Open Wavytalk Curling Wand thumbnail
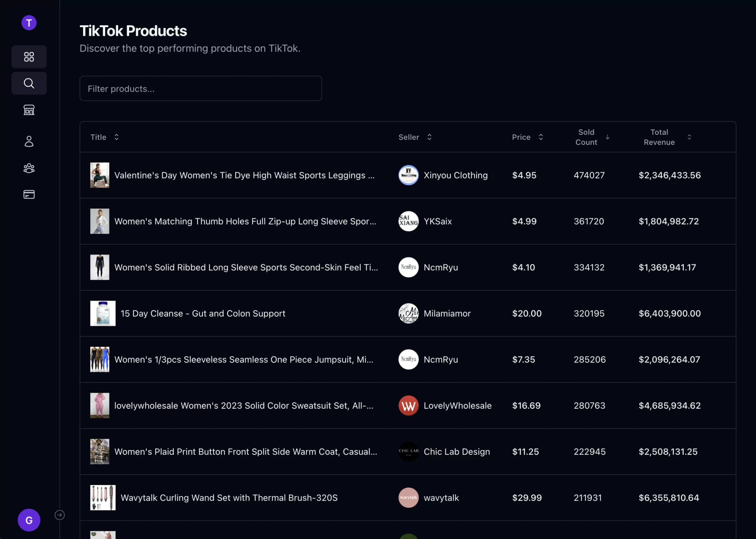 pyautogui.click(x=103, y=498)
